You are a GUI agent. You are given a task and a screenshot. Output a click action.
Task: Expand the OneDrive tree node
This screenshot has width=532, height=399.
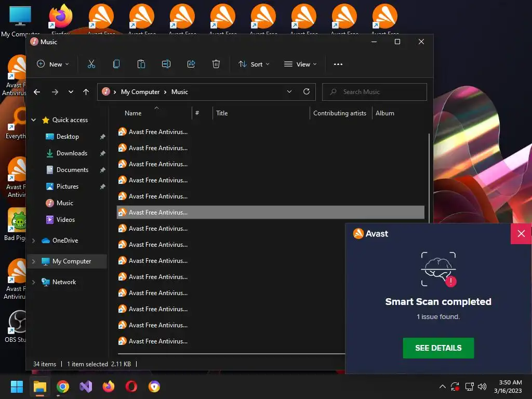point(34,241)
